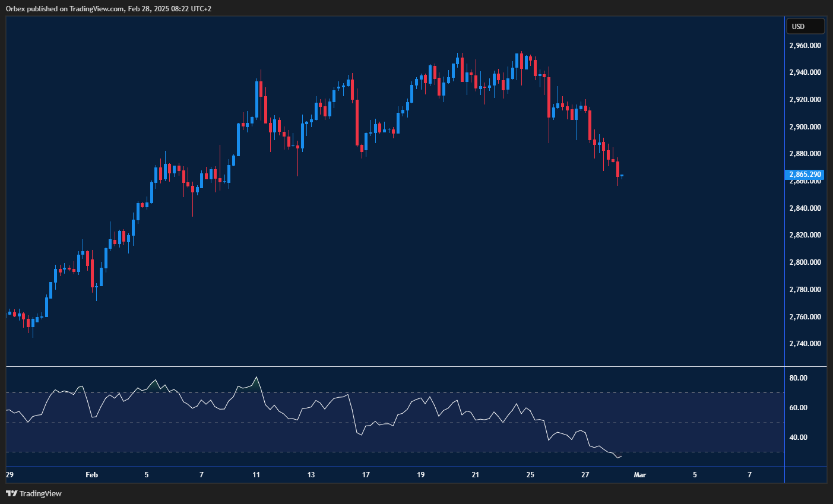Click the RSI line's latest lowest point
Image resolution: width=833 pixels, height=504 pixels.
617,458
